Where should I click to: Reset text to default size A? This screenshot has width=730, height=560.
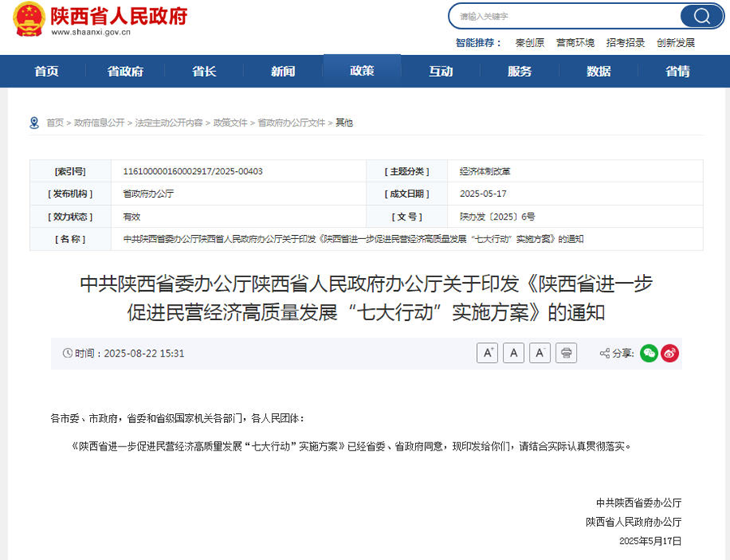(x=513, y=353)
